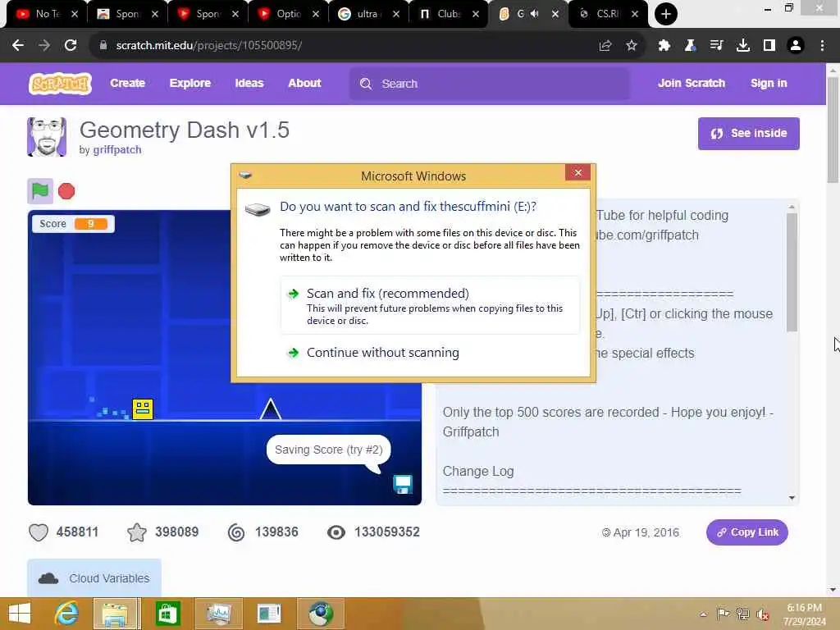Bookmark this page with the star icon

pyautogui.click(x=632, y=46)
